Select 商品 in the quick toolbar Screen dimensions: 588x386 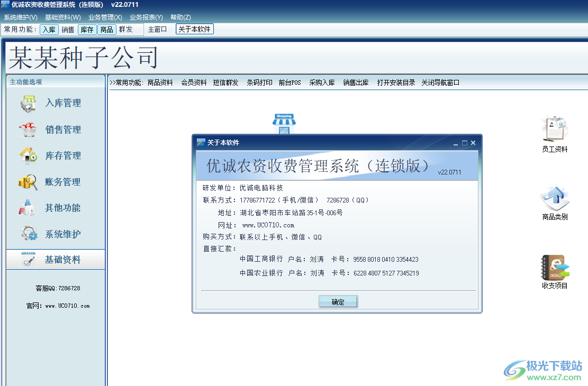(x=106, y=30)
